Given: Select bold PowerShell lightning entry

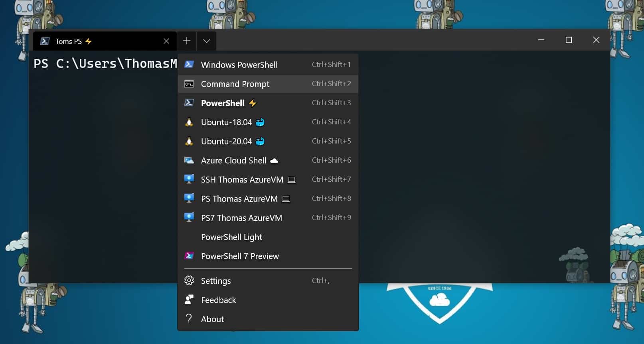Looking at the screenshot, I should [268, 103].
